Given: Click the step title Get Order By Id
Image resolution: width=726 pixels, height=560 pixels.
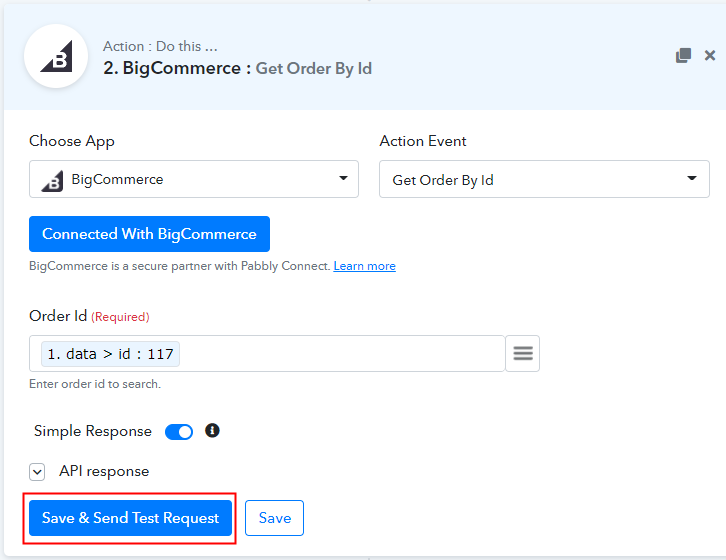Looking at the screenshot, I should point(313,69).
